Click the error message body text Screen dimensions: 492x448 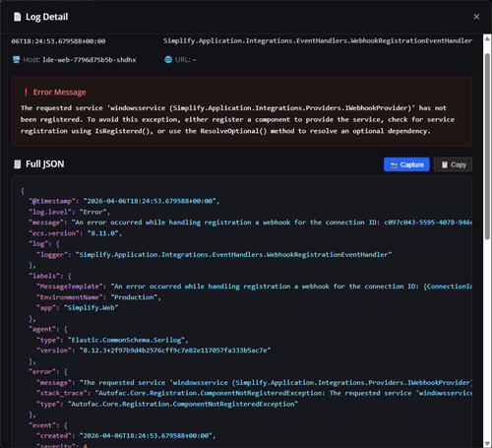(237, 119)
